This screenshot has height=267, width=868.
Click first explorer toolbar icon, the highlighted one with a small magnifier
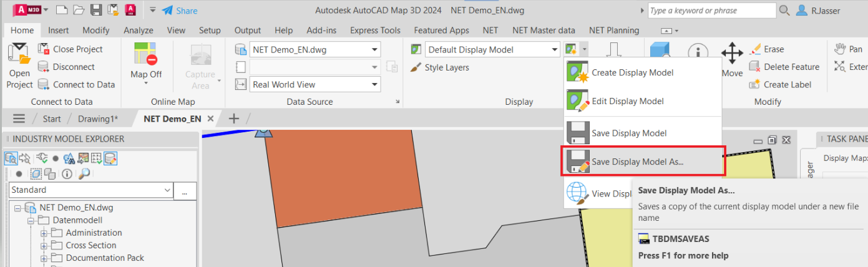pyautogui.click(x=11, y=158)
